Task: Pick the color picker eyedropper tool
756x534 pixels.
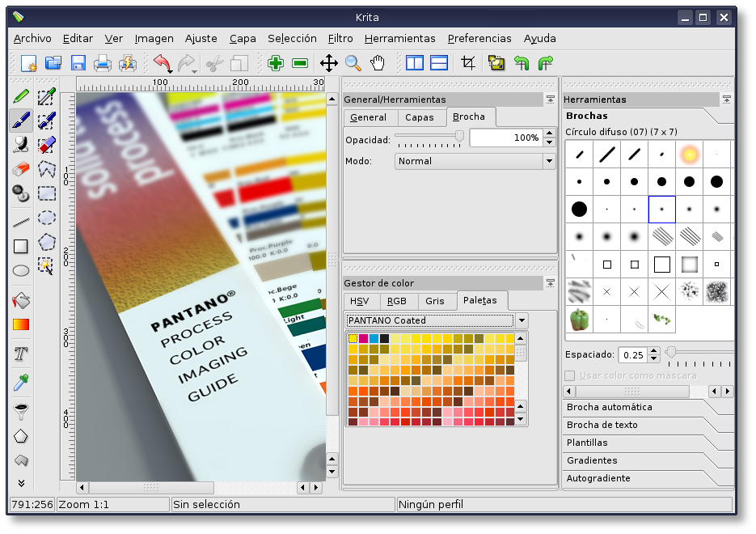Action: click(x=21, y=383)
